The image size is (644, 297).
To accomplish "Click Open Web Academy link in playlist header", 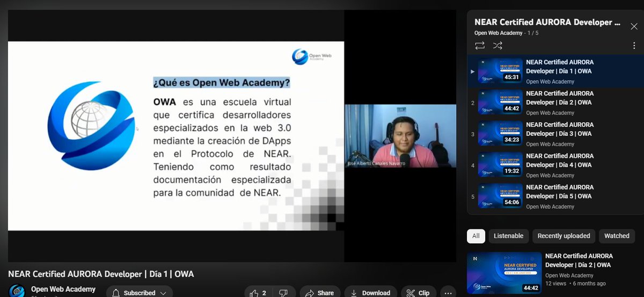I will (x=499, y=33).
